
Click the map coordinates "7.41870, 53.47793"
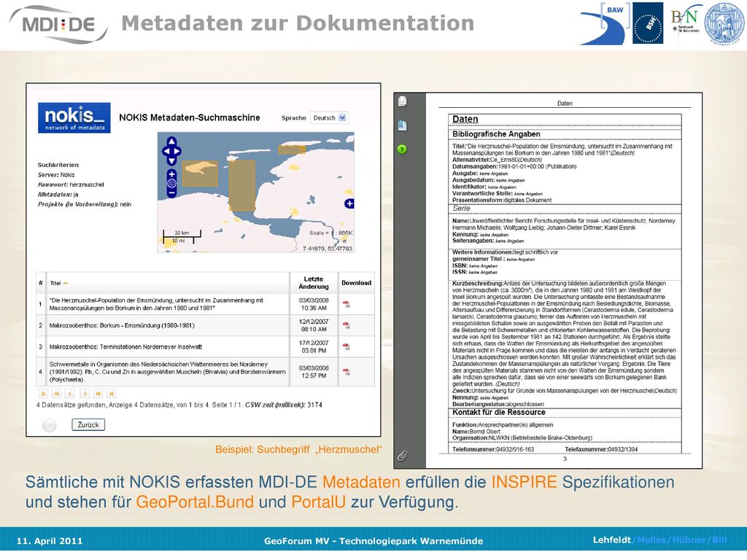(x=328, y=249)
